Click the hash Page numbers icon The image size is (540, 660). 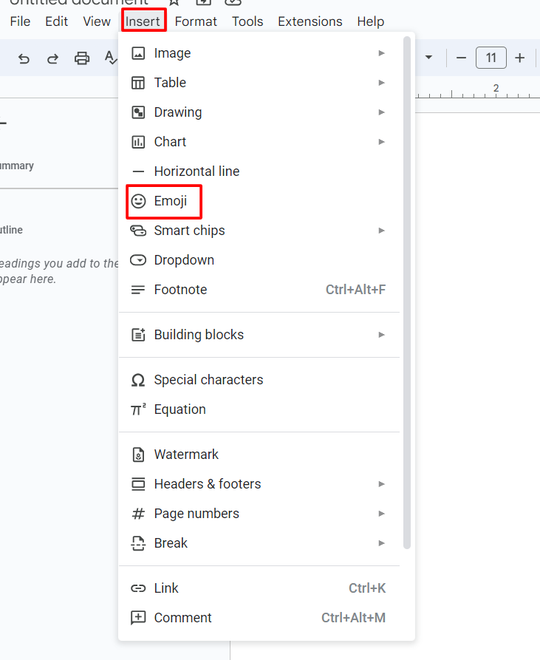click(x=138, y=514)
